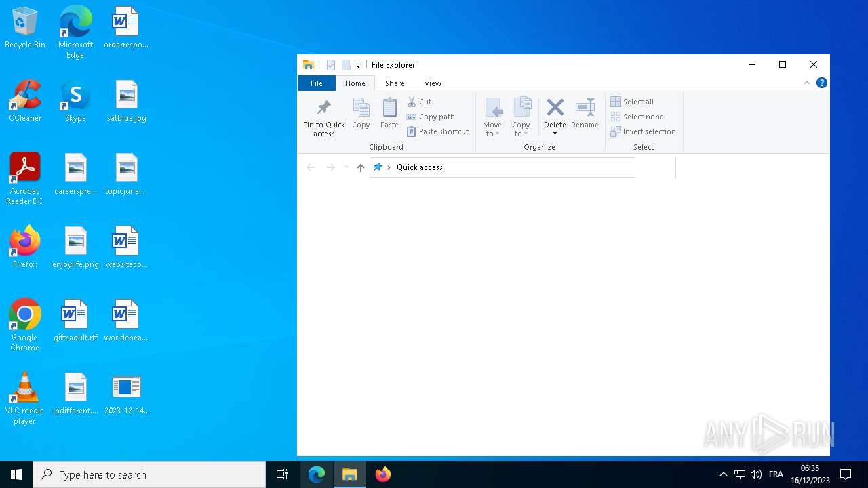The height and width of the screenshot is (488, 868).
Task: Open Customize Quick Access Toolbar dropdown
Action: [358, 66]
